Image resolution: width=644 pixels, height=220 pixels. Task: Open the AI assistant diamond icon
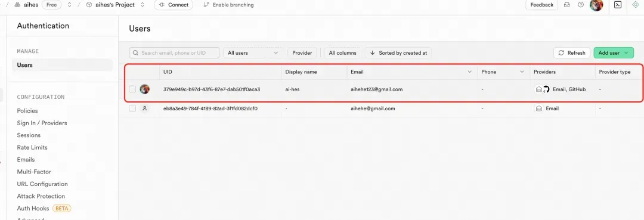(635, 5)
